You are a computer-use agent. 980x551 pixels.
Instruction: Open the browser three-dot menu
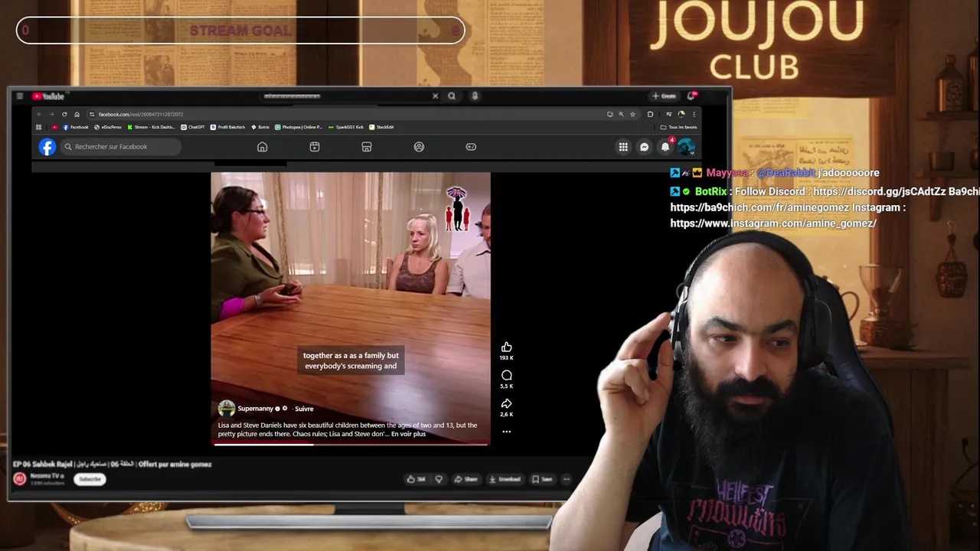694,114
